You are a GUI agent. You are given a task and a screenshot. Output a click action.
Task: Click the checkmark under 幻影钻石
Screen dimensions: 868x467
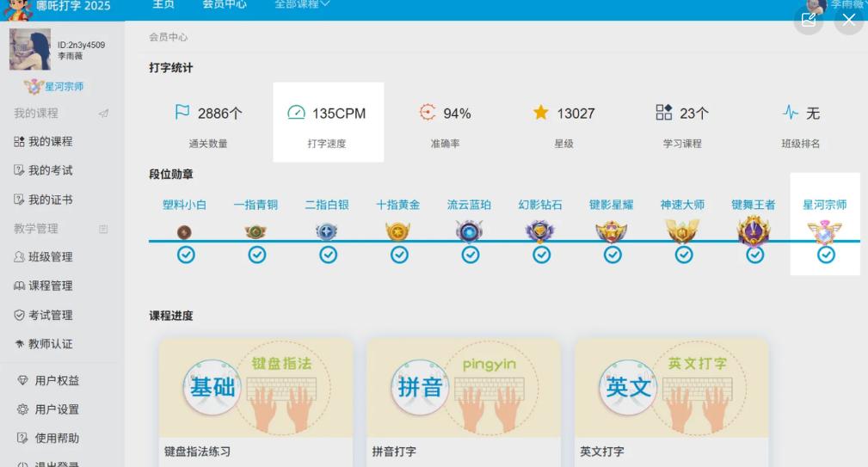(x=541, y=255)
